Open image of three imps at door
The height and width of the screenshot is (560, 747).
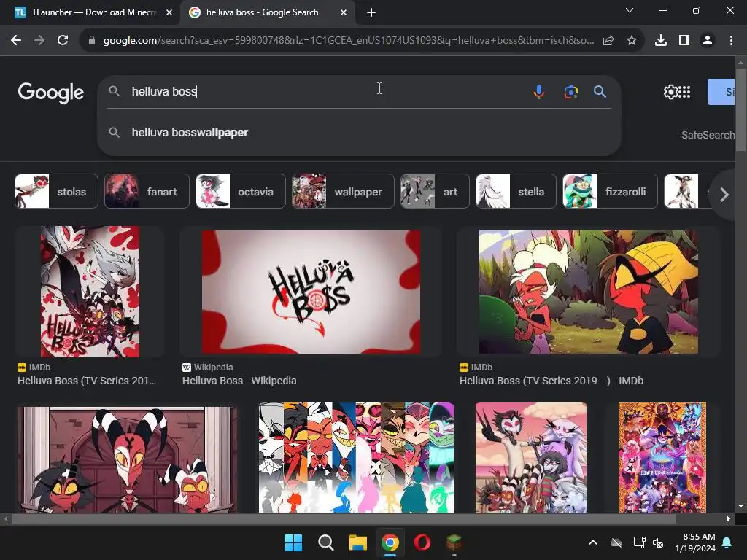127,459
